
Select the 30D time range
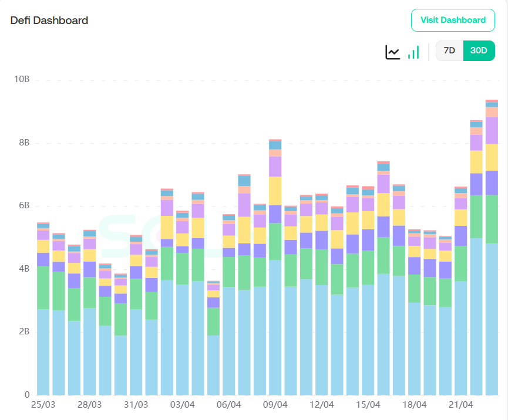[479, 51]
